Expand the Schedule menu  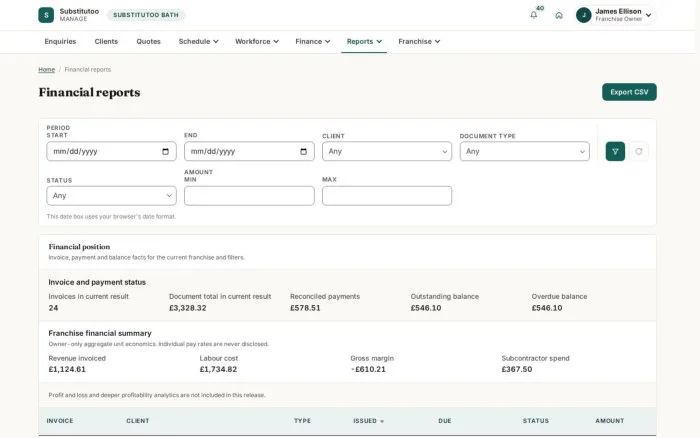(198, 42)
